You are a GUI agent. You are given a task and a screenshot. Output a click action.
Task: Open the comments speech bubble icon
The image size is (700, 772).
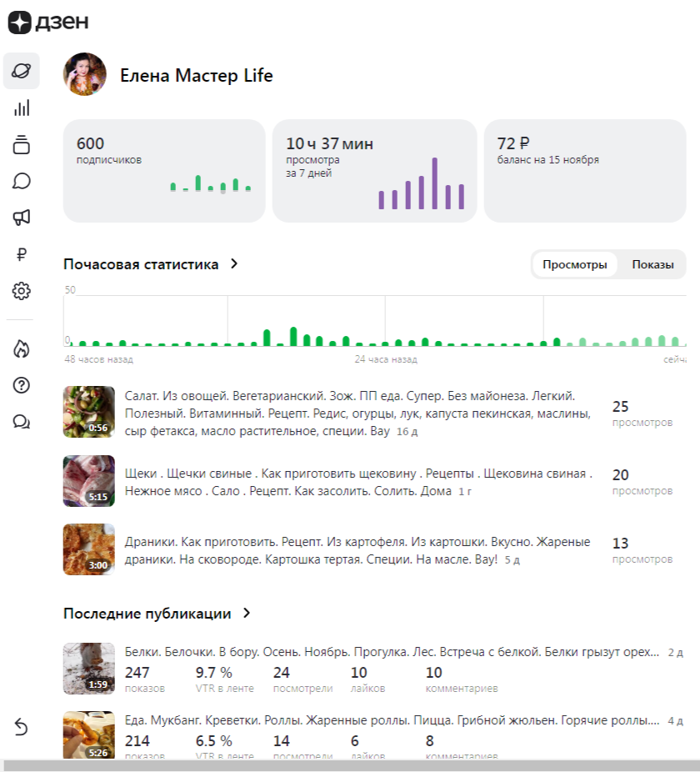pos(22,181)
